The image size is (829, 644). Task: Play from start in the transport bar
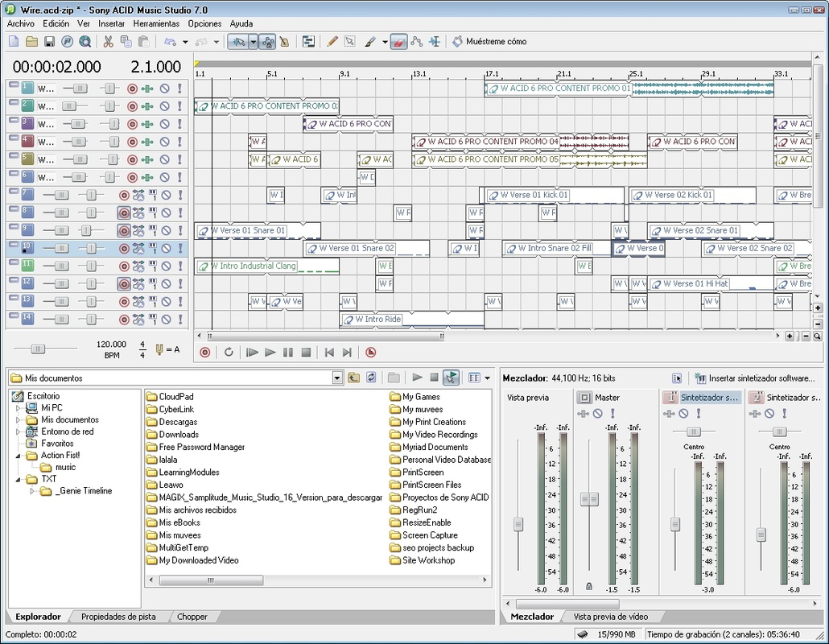(252, 352)
